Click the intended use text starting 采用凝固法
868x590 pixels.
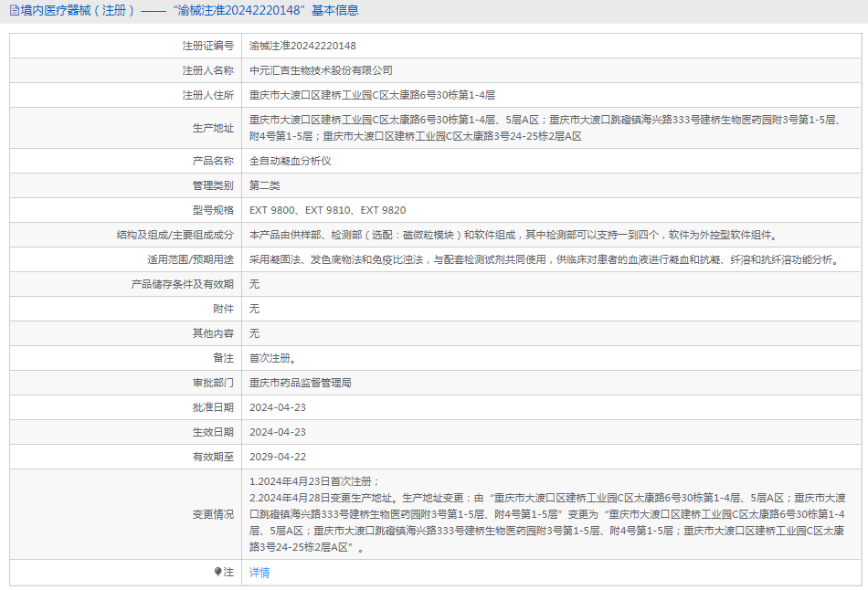tap(545, 259)
